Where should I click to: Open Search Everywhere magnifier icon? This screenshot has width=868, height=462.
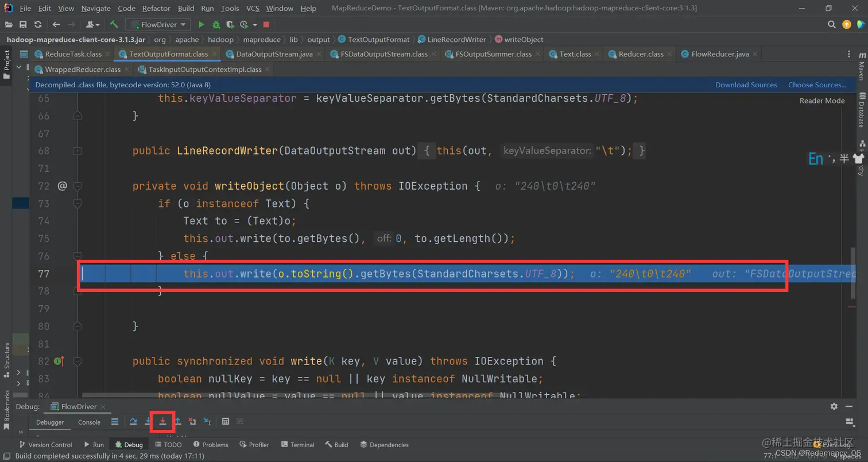(x=832, y=25)
